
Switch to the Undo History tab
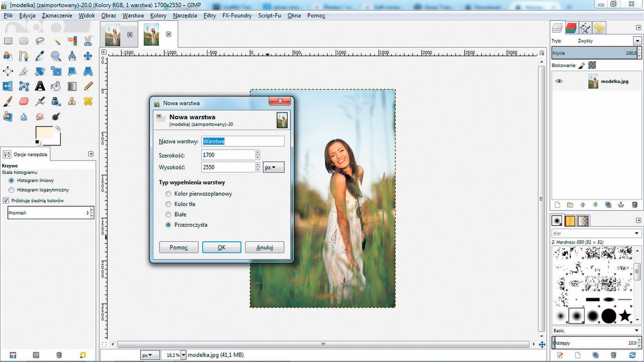pos(599,28)
